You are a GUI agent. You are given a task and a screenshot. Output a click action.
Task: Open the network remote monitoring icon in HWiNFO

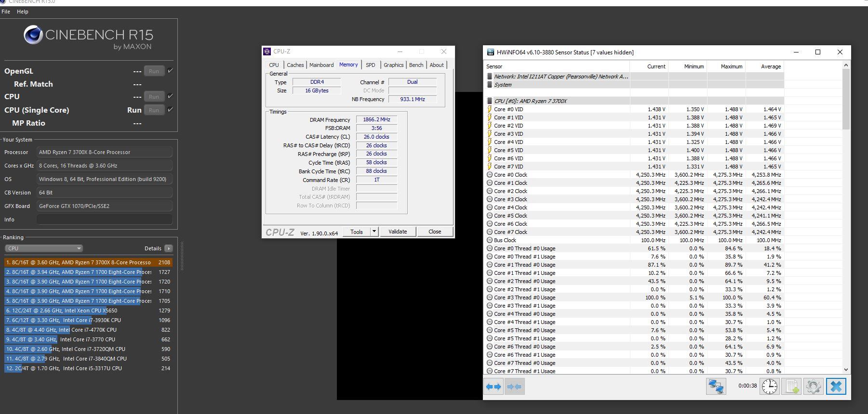pyautogui.click(x=716, y=387)
